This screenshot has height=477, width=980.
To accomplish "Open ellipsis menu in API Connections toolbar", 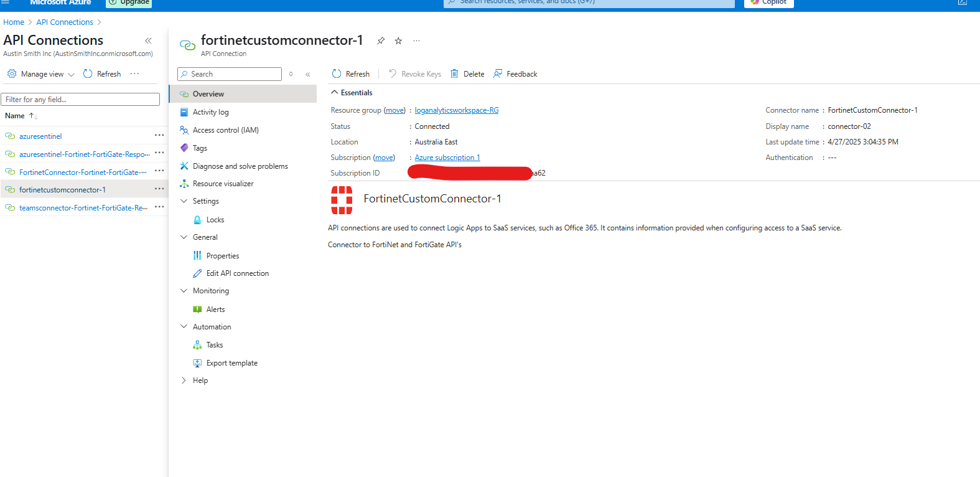I will 134,73.
